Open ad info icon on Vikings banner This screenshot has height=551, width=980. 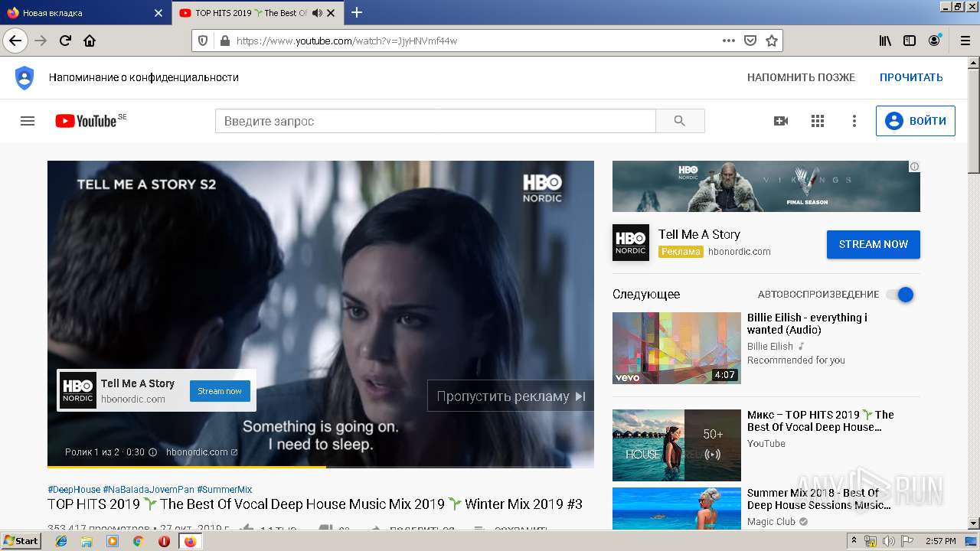(914, 166)
